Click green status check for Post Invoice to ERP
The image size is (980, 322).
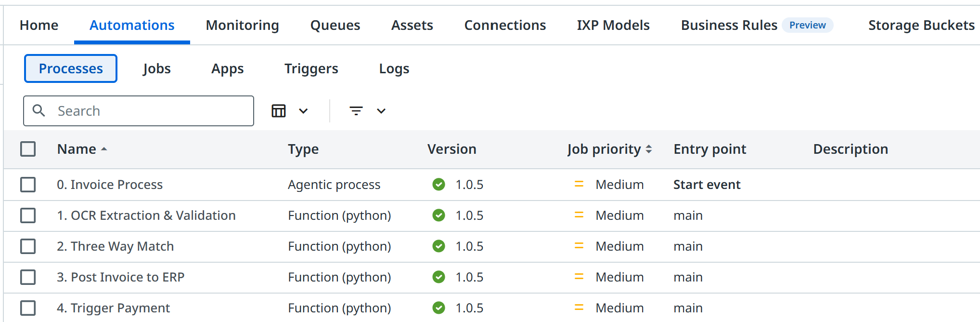pyautogui.click(x=438, y=277)
